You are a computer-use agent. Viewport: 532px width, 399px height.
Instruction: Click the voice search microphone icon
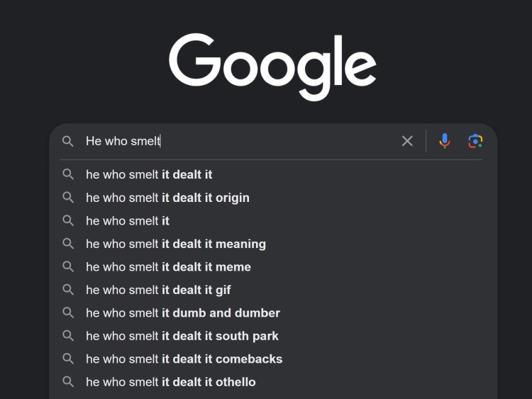coord(445,141)
